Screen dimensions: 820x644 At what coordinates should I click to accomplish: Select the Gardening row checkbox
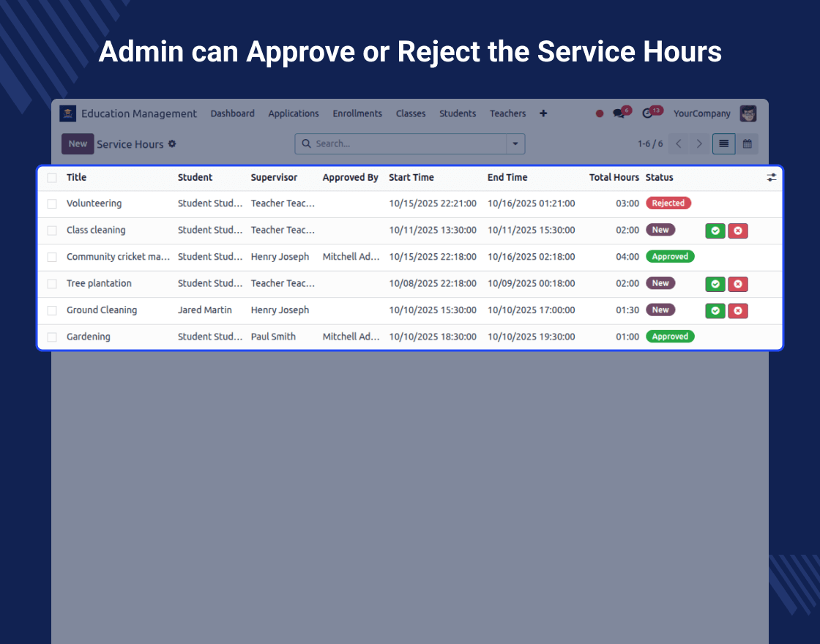click(x=52, y=337)
